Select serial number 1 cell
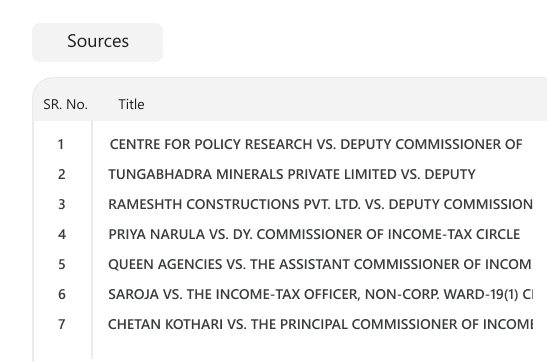Viewport: 547px width, 362px height. (61, 144)
